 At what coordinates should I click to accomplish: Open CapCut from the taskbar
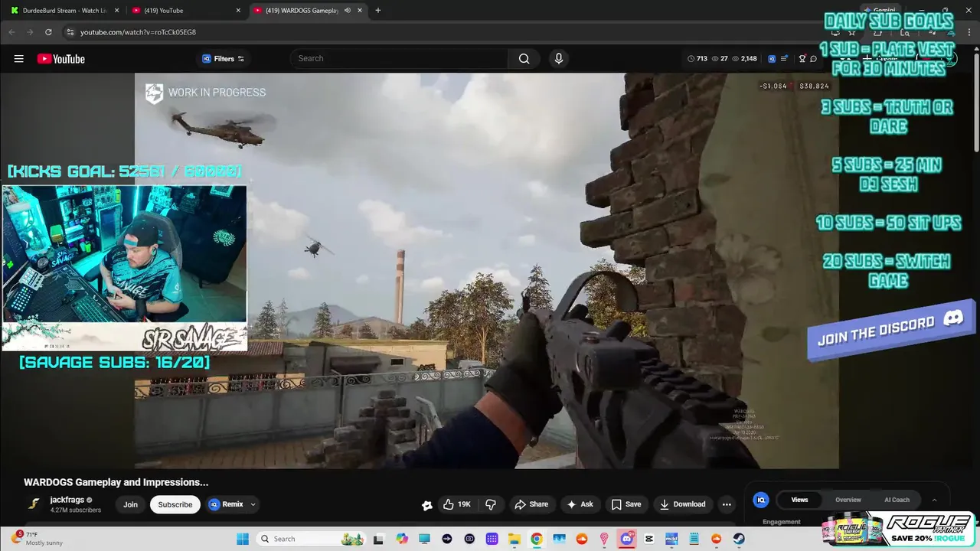coord(649,539)
